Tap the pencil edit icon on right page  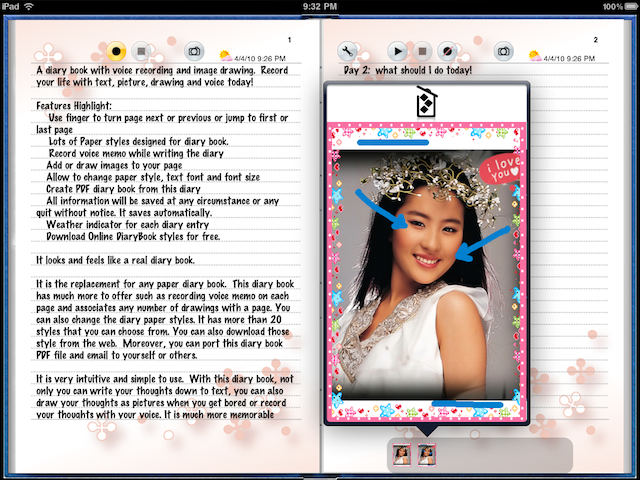pyautogui.click(x=449, y=51)
